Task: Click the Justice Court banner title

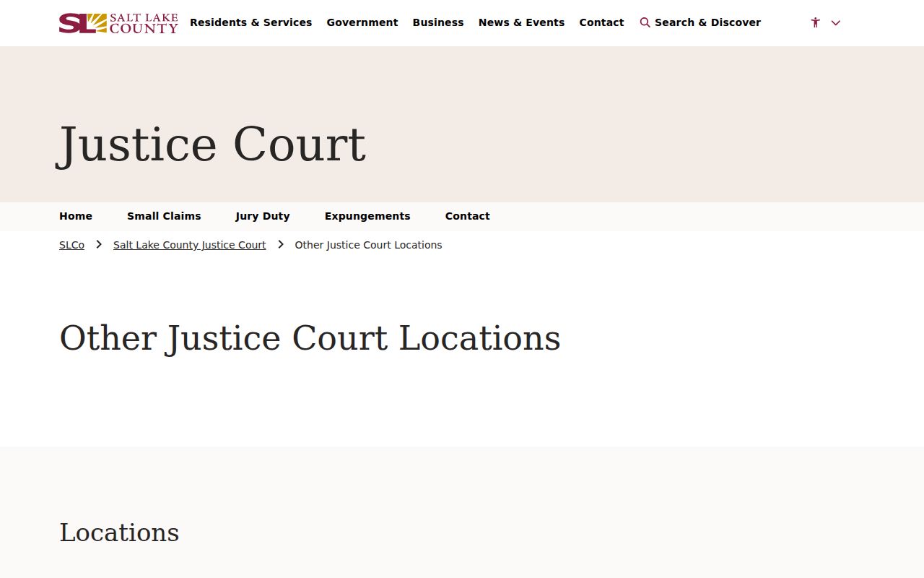Action: pyautogui.click(x=212, y=144)
